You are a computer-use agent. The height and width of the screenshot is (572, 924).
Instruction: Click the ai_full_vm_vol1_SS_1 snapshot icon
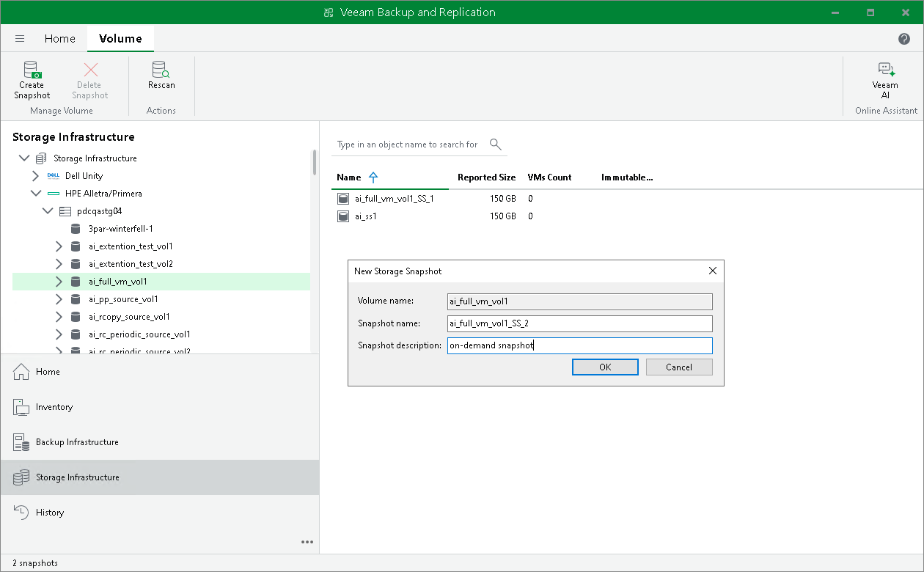tap(342, 199)
